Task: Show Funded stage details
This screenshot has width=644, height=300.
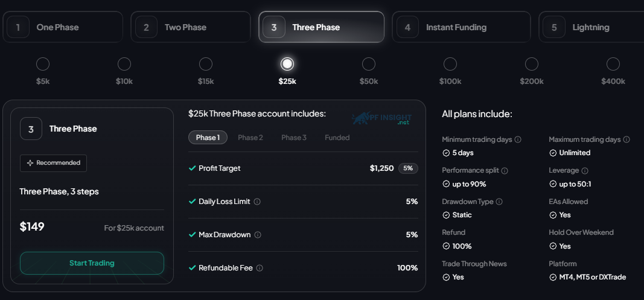Action: click(337, 138)
